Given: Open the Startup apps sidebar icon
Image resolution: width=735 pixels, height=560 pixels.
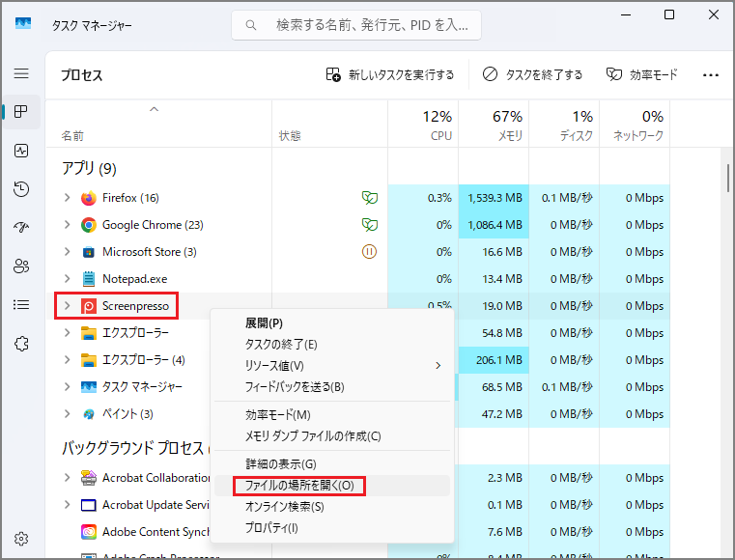Looking at the screenshot, I should point(21,227).
